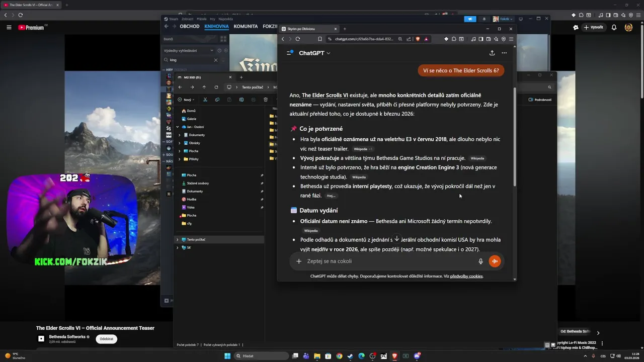Click Wikipedia source chip after 'na ní pracuje'

tap(477, 158)
